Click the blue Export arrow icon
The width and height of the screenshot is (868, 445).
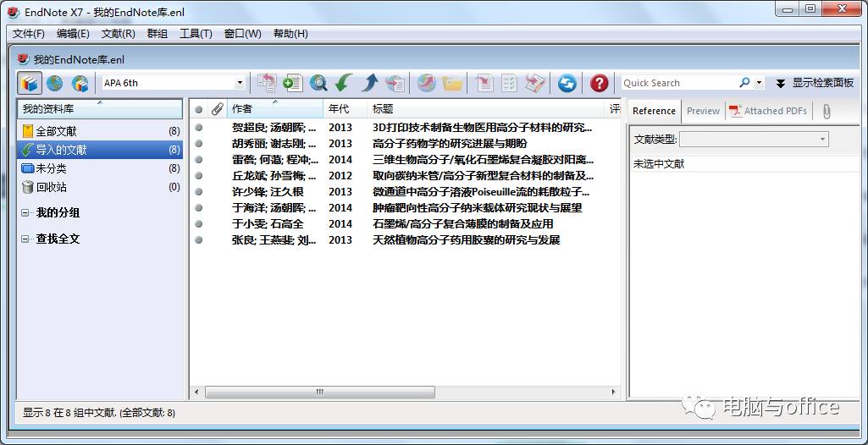(x=370, y=84)
